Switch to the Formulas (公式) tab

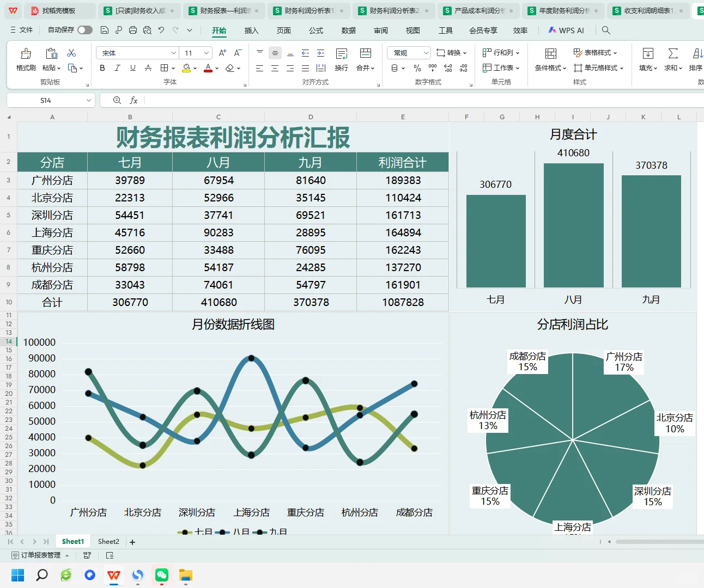pyautogui.click(x=316, y=30)
